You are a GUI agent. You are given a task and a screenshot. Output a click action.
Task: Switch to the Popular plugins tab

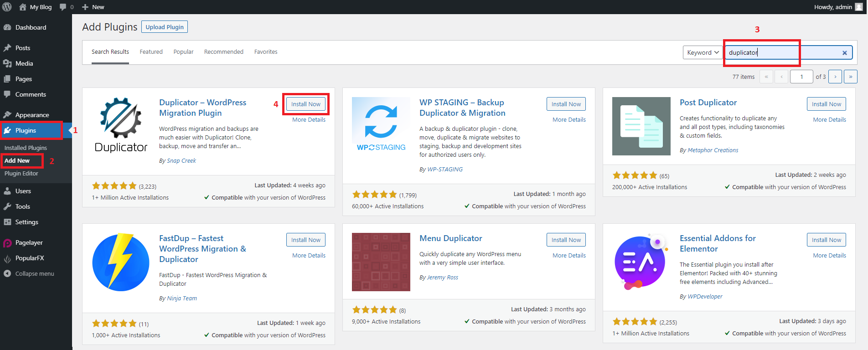point(183,52)
